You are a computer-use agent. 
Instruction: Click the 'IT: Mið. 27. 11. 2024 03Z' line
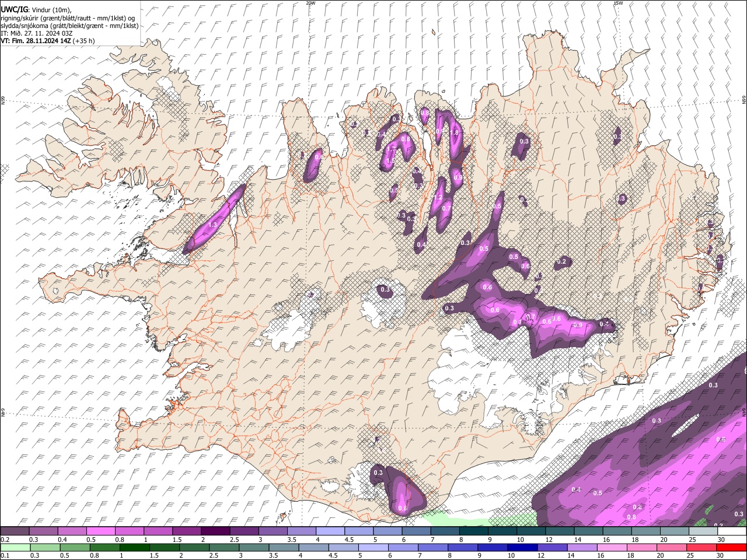click(37, 33)
